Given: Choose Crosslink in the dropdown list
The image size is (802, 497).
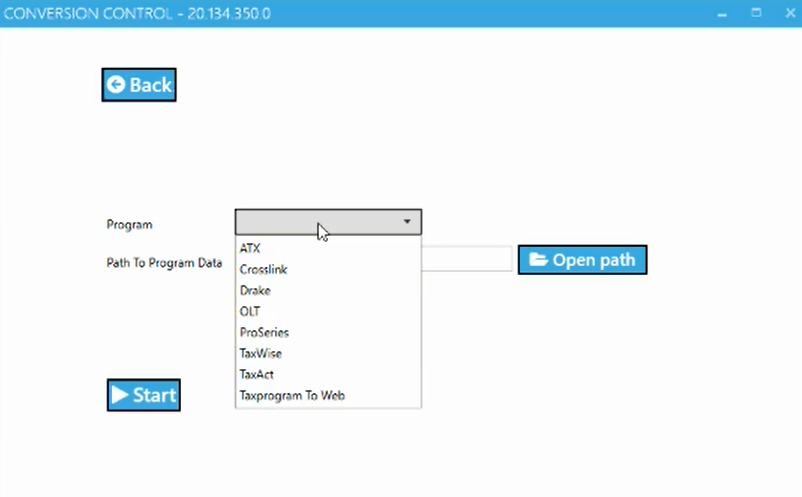Looking at the screenshot, I should (x=264, y=269).
